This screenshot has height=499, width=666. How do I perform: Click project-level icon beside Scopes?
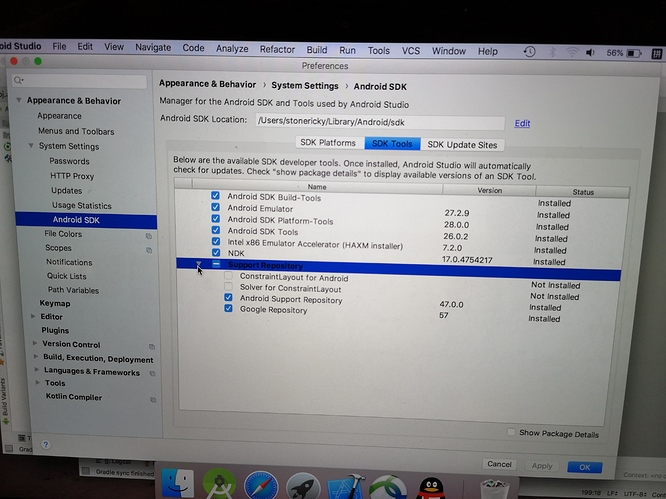(149, 250)
